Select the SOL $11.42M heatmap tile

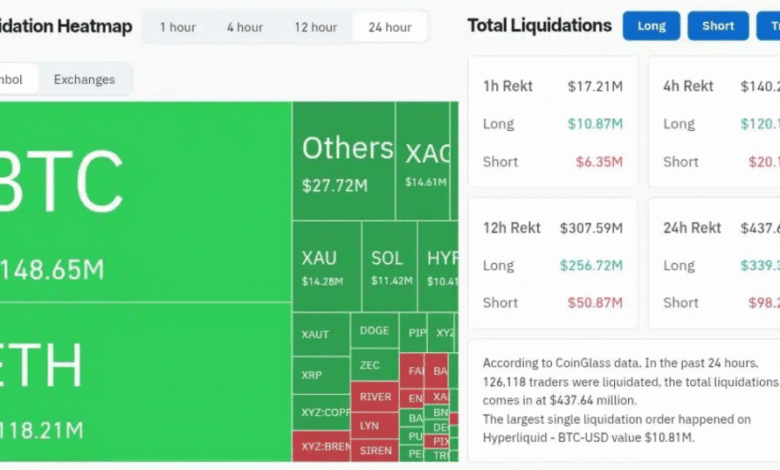tap(387, 266)
